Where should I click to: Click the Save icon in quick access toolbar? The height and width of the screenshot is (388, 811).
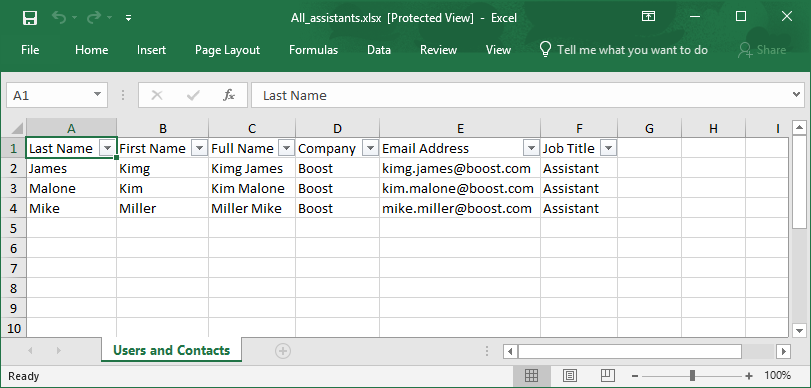point(30,18)
